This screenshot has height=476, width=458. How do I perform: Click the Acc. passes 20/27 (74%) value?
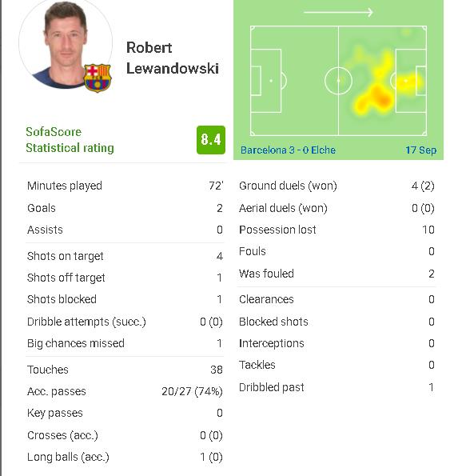tap(192, 392)
